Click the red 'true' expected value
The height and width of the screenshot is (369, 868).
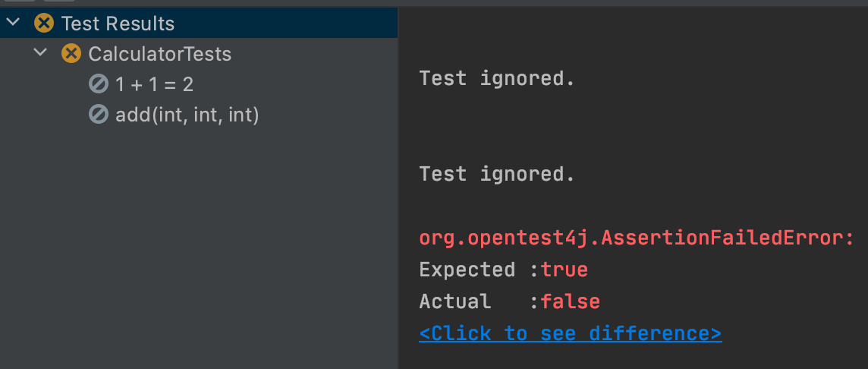pyautogui.click(x=564, y=270)
